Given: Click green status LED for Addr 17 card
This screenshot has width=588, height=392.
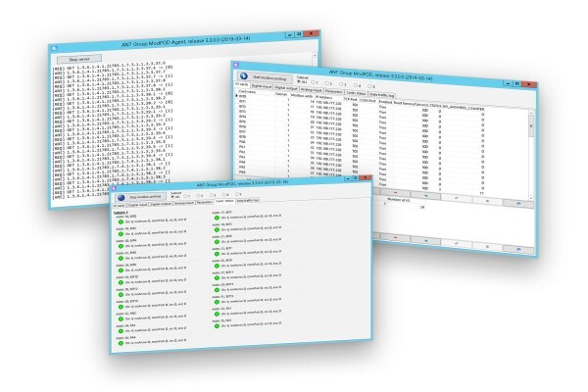Looking at the screenshot, I should coord(217,218).
